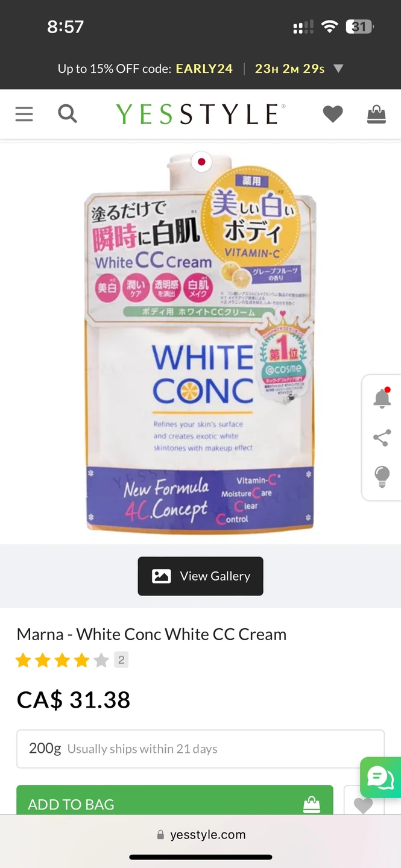Image resolution: width=401 pixels, height=868 pixels.
Task: Open the live chat bubble
Action: point(380,778)
